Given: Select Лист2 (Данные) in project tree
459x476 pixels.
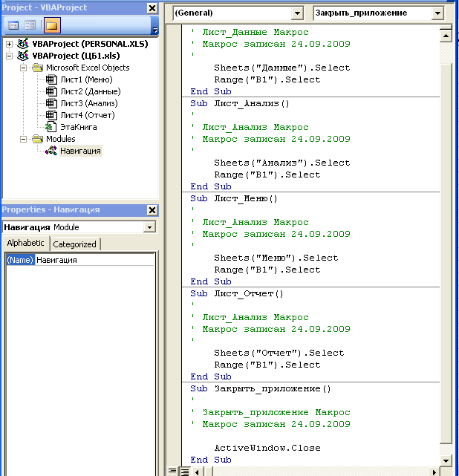Looking at the screenshot, I should 91,91.
